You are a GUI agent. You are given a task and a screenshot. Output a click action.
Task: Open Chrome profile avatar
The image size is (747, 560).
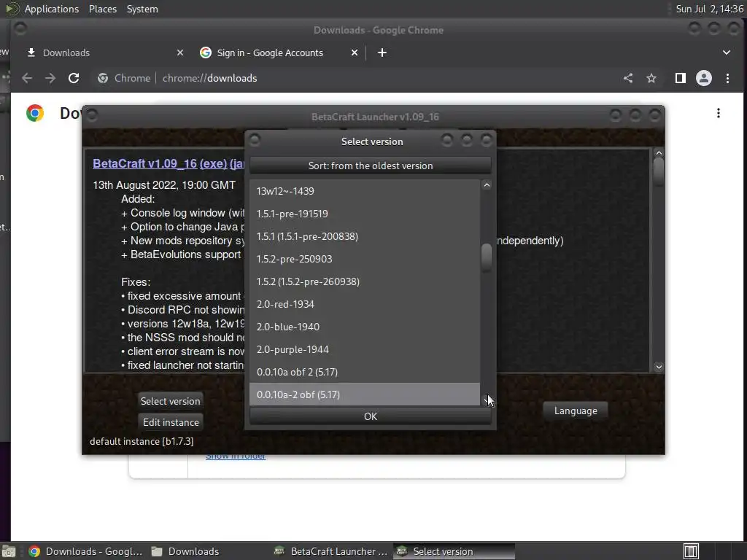(704, 78)
